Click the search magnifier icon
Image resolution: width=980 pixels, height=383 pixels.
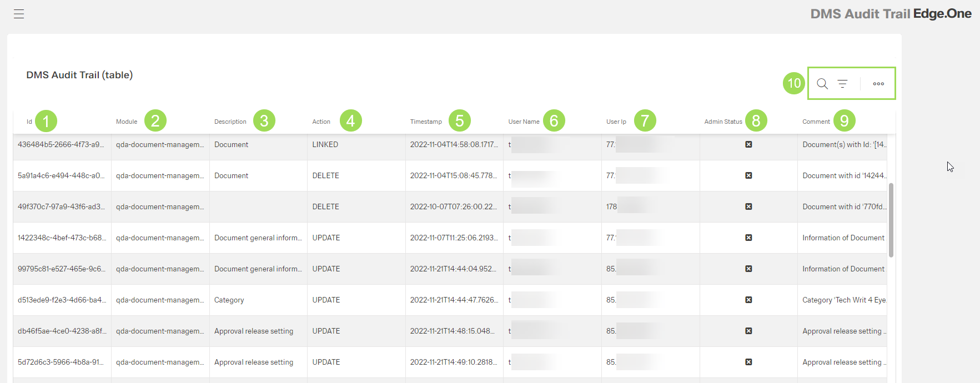[x=822, y=84]
